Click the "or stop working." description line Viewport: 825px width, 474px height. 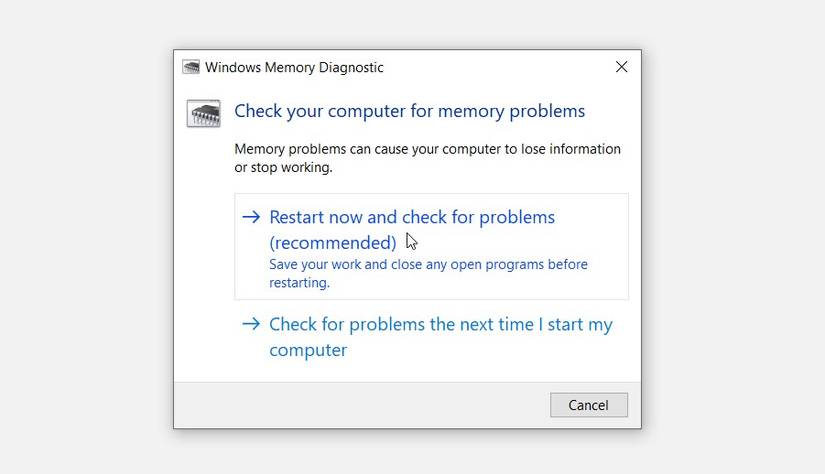[x=283, y=167]
